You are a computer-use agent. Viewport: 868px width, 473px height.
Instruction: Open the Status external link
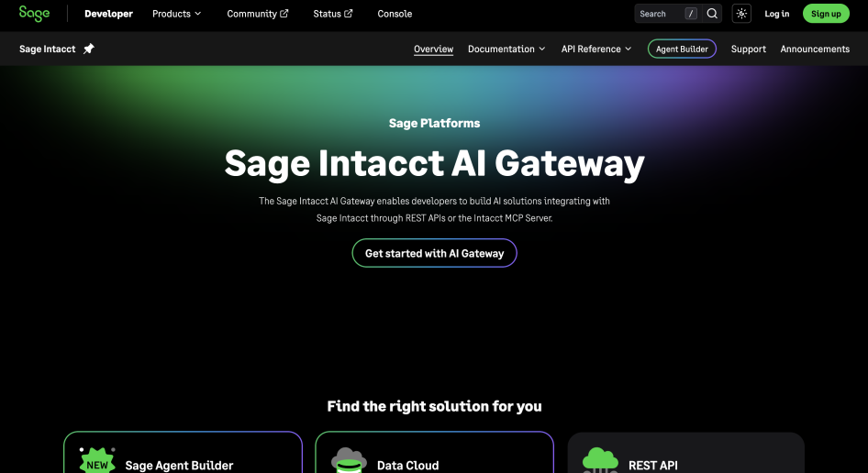(333, 14)
